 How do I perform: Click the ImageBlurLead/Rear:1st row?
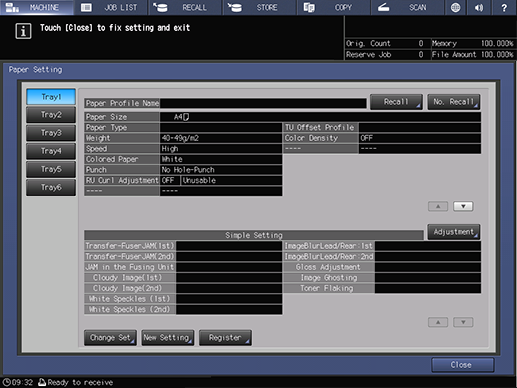coord(382,246)
